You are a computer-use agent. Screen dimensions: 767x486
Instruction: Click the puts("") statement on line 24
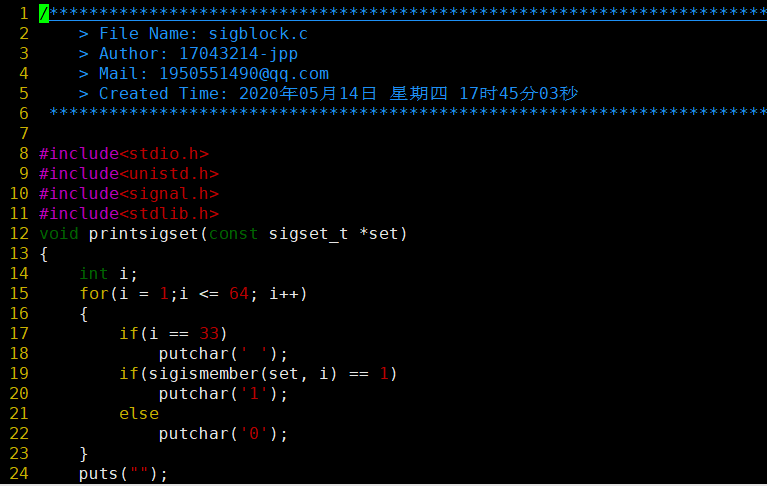pos(123,473)
